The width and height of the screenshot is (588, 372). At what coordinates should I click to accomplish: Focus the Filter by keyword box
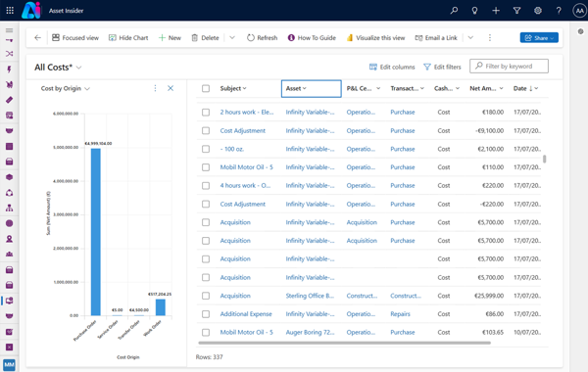(509, 67)
